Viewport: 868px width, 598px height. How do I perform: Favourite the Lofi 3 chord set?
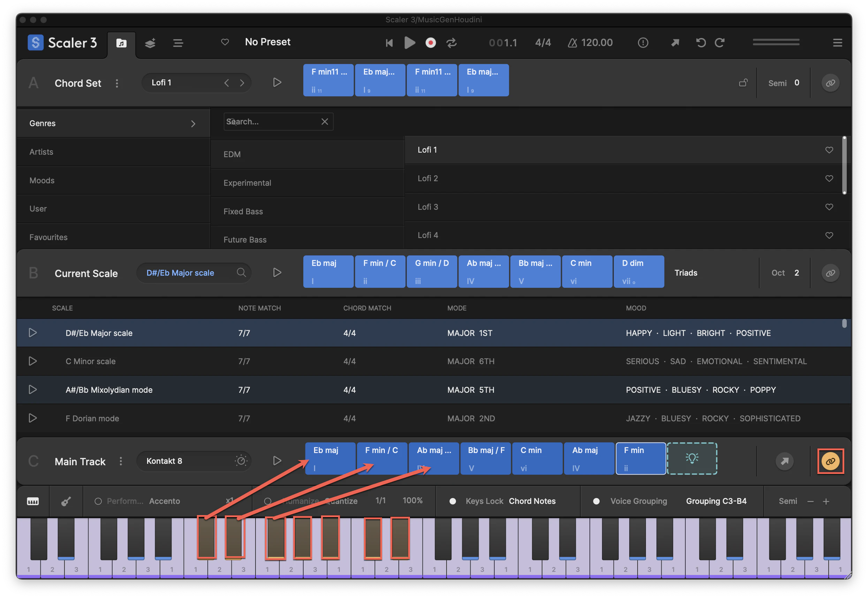(829, 207)
